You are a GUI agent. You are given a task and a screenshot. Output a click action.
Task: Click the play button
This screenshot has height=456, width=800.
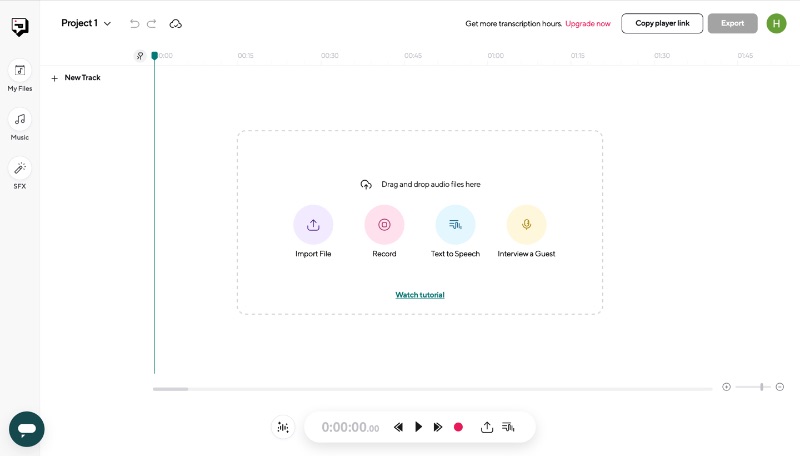coord(418,427)
